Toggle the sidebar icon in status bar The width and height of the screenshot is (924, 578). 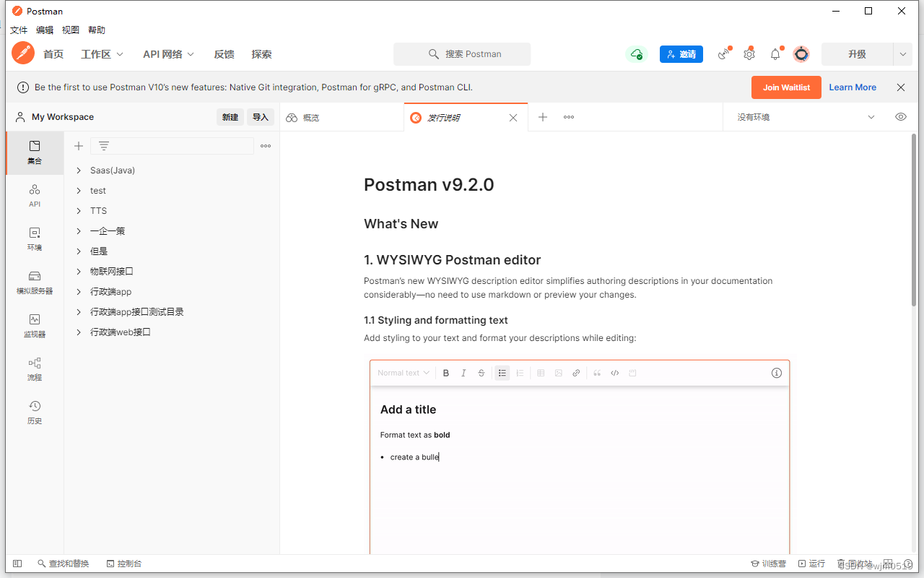tap(17, 564)
